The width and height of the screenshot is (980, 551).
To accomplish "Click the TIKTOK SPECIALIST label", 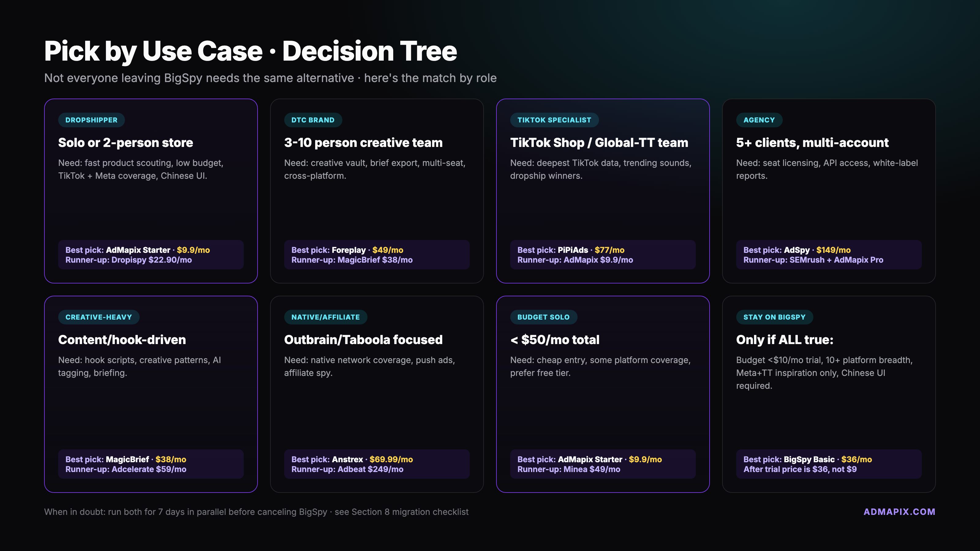I will tap(554, 120).
